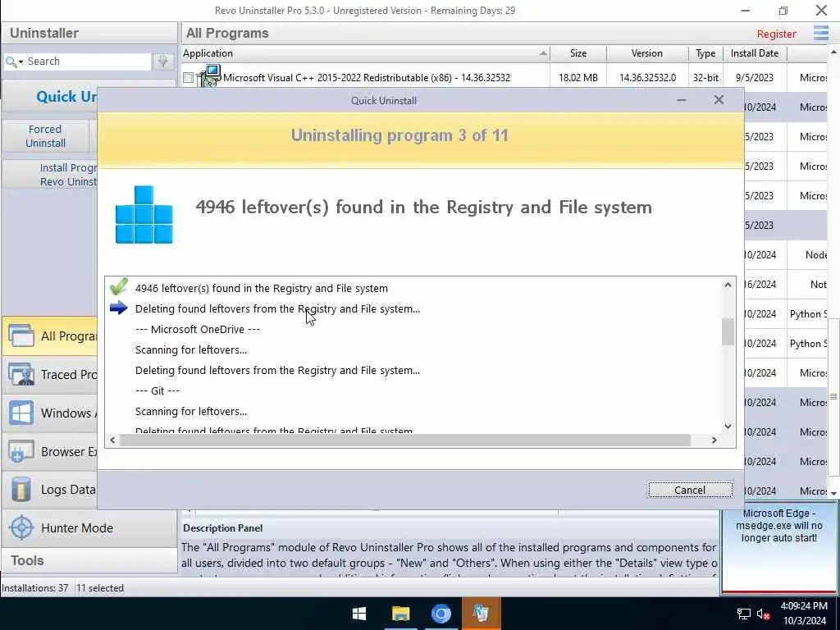The width and height of the screenshot is (840, 630).
Task: Click the 'Installations: 37' status bar entry
Action: pyautogui.click(x=34, y=587)
